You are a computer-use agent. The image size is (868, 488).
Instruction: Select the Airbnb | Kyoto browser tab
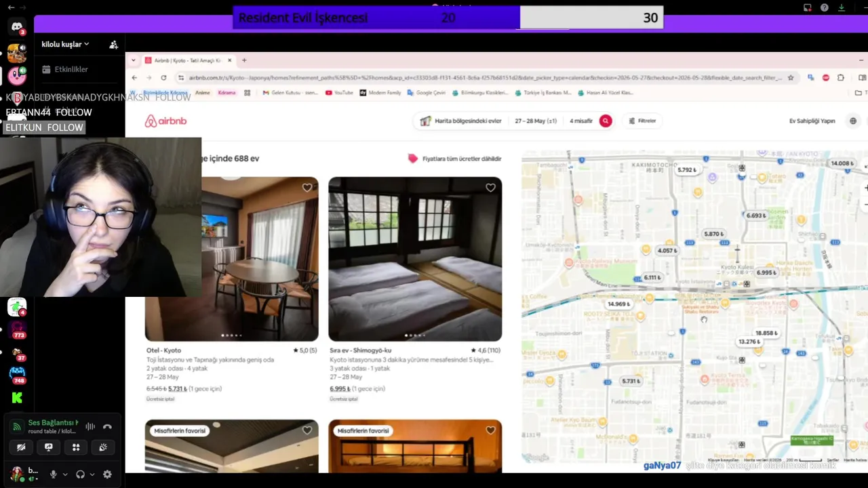[188, 60]
